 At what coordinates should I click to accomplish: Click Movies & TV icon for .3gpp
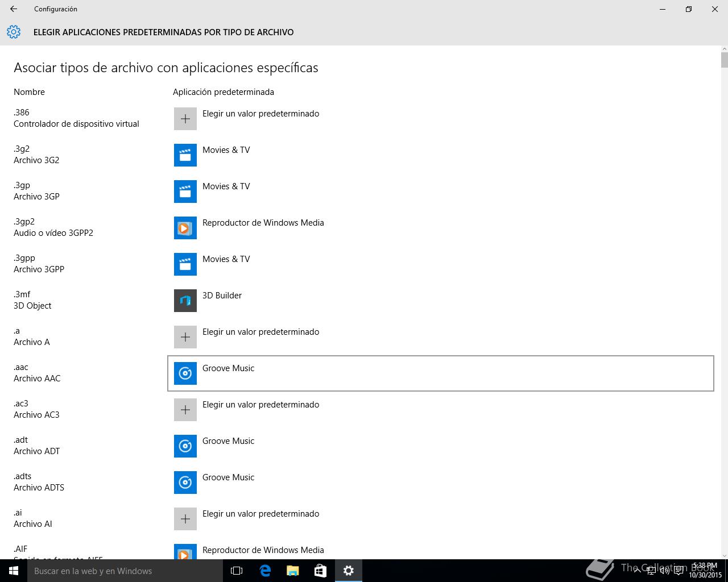point(185,264)
